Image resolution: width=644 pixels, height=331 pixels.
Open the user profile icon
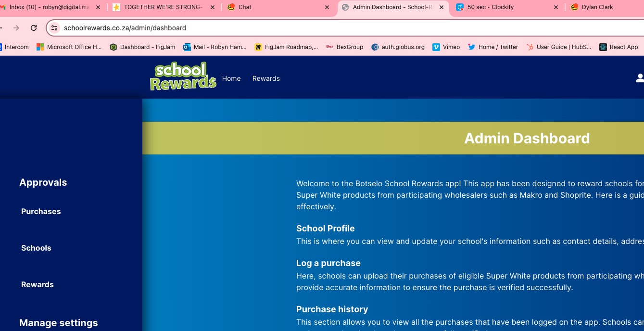click(x=640, y=78)
